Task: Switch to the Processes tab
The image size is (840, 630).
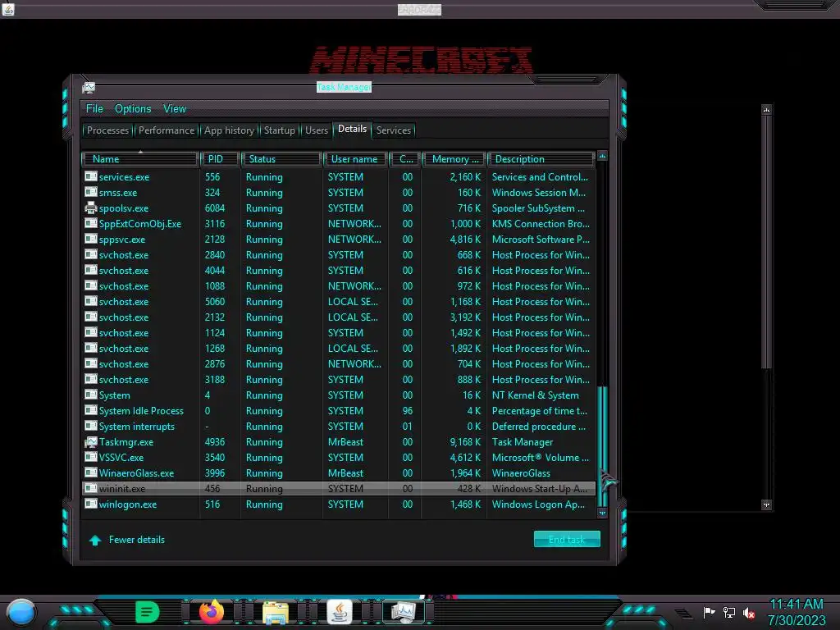Action: tap(107, 130)
